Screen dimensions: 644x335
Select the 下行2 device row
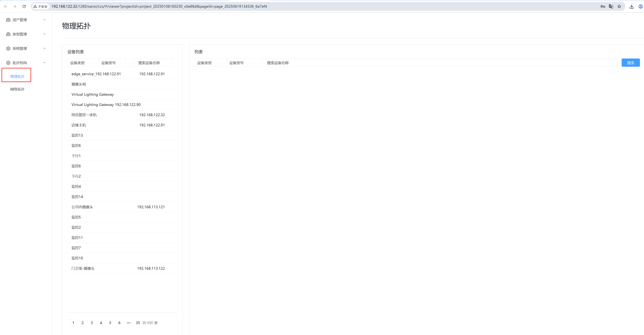coord(122,176)
